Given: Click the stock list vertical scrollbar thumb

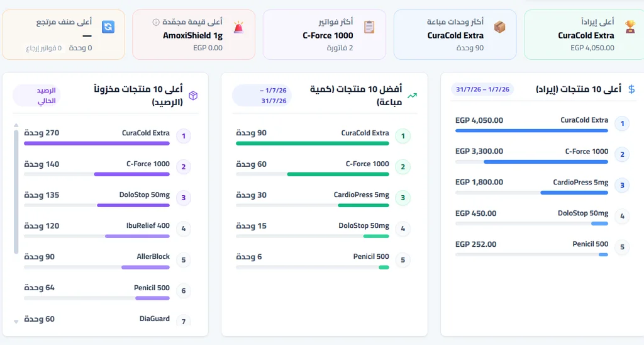Looking at the screenshot, I should pyautogui.click(x=16, y=192).
